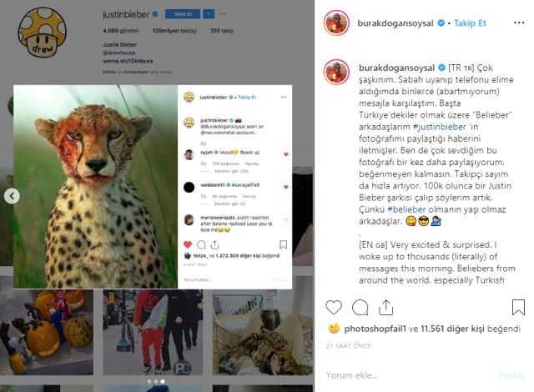Screen dimensions: 534x392
Task: Click the carousel dot indicators below the popup
Action: coord(156,381)
